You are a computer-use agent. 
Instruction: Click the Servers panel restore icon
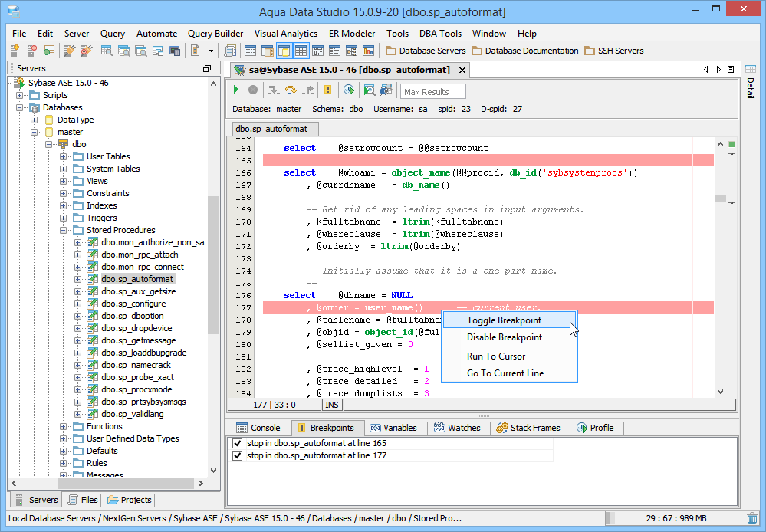(206, 69)
